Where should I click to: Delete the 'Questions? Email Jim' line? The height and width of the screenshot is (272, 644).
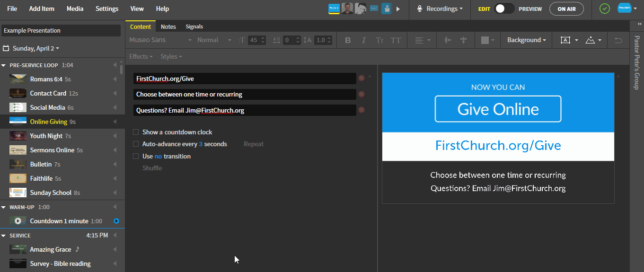[362, 110]
